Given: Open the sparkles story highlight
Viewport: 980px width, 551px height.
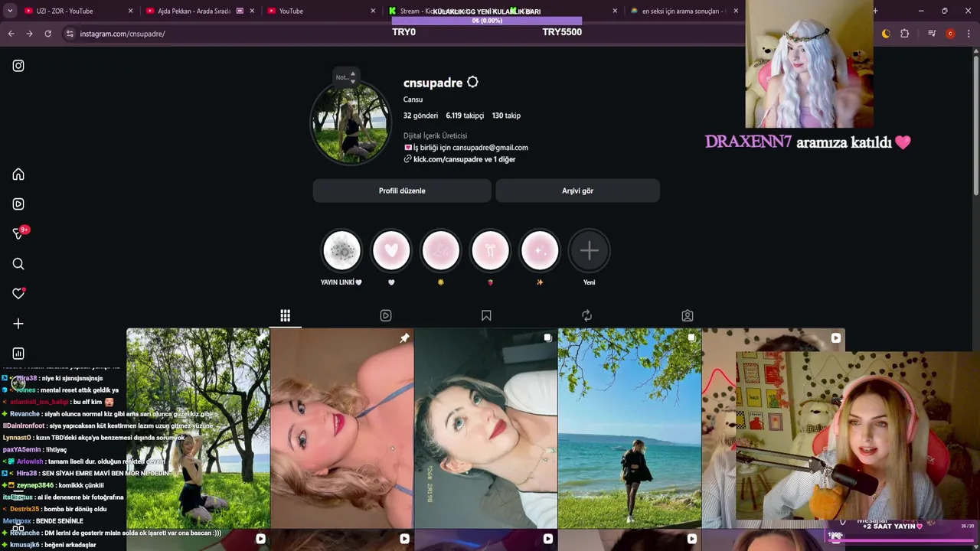Looking at the screenshot, I should (x=540, y=250).
